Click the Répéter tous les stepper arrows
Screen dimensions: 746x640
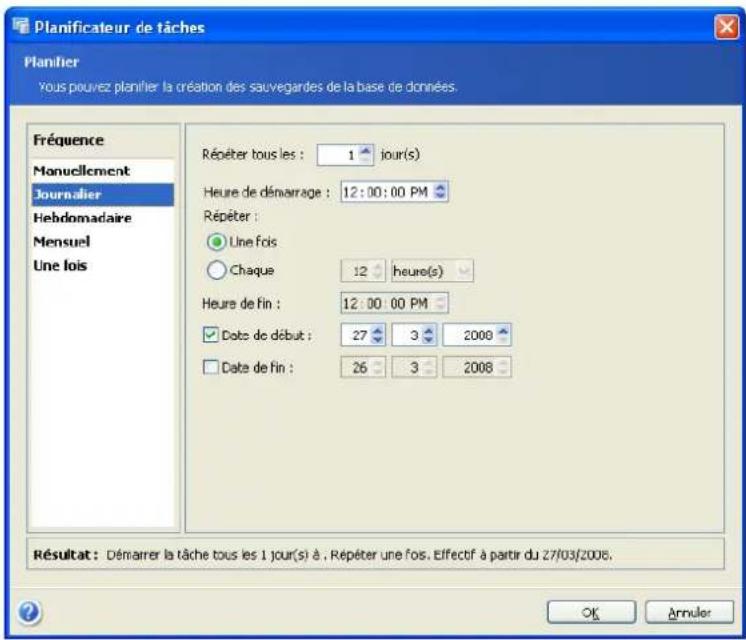point(365,155)
